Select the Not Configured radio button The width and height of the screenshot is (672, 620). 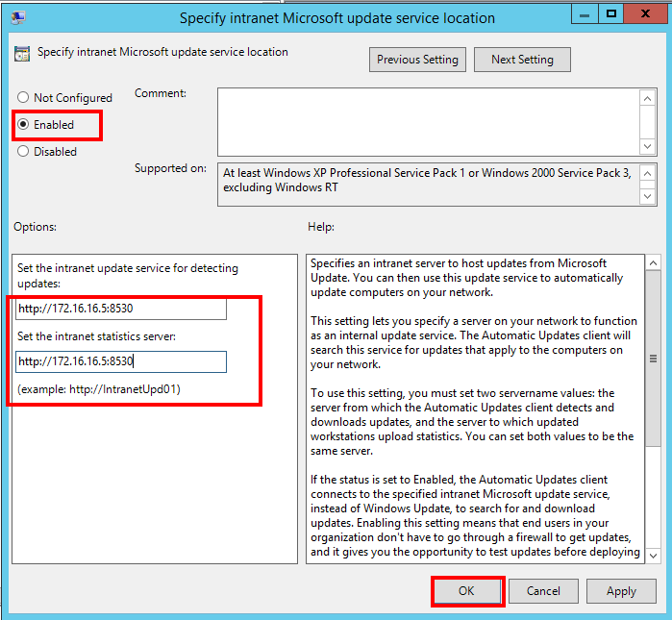pyautogui.click(x=23, y=97)
